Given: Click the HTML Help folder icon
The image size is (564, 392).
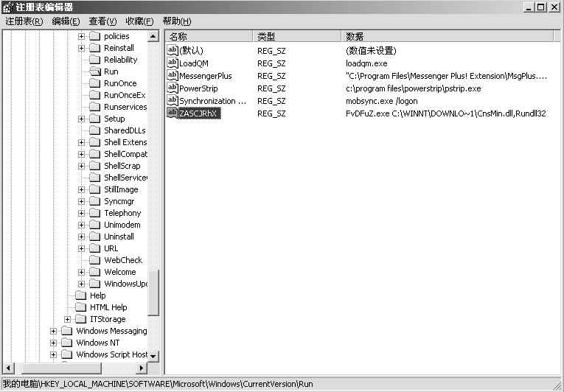Looking at the screenshot, I should point(80,307).
